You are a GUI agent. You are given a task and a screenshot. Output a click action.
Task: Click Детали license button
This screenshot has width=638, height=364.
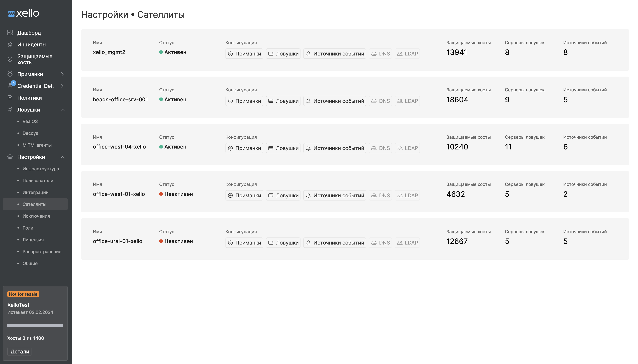point(19,351)
